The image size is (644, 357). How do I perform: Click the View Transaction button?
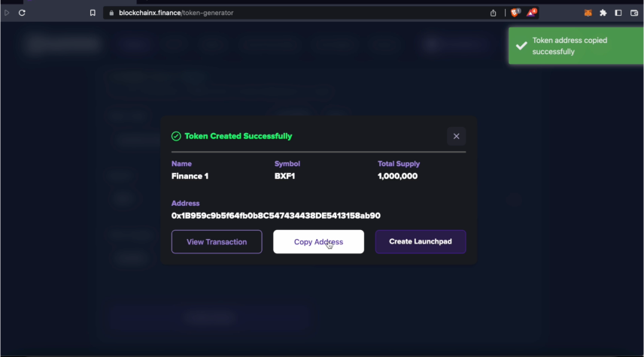tap(217, 242)
